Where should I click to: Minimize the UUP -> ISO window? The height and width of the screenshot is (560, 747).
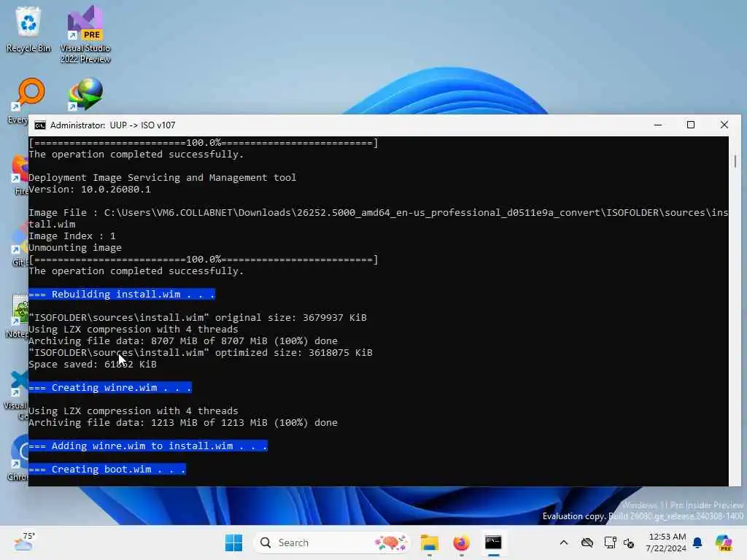click(x=658, y=125)
